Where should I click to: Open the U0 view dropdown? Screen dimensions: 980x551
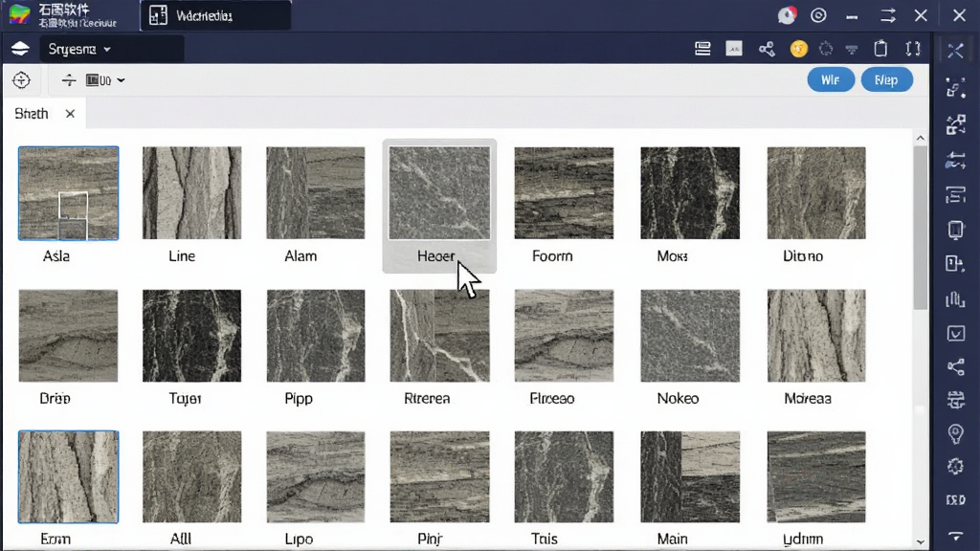click(x=105, y=80)
